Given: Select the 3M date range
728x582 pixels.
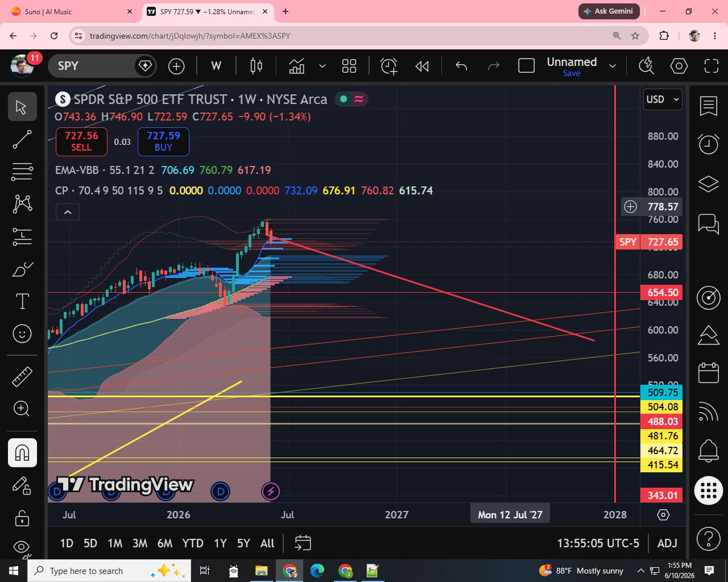Looking at the screenshot, I should [140, 543].
